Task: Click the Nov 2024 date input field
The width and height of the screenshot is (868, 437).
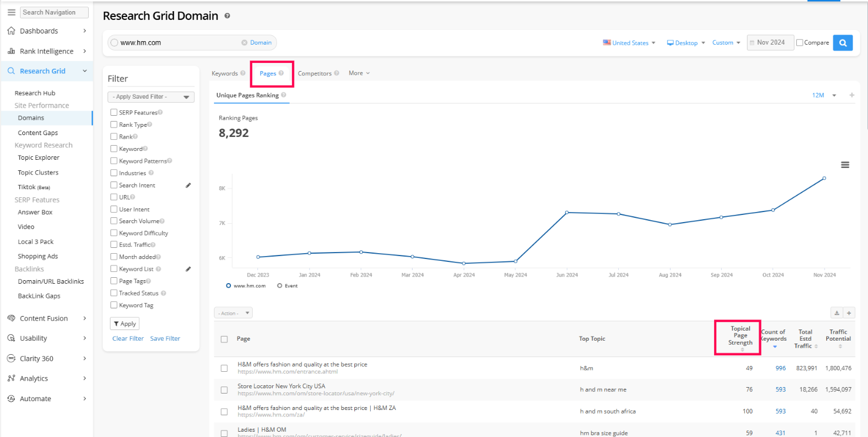Action: [770, 43]
